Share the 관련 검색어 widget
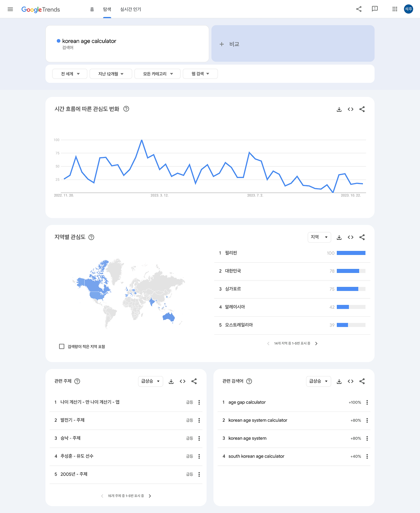Screen dimensions: 420x513 pos(362,381)
